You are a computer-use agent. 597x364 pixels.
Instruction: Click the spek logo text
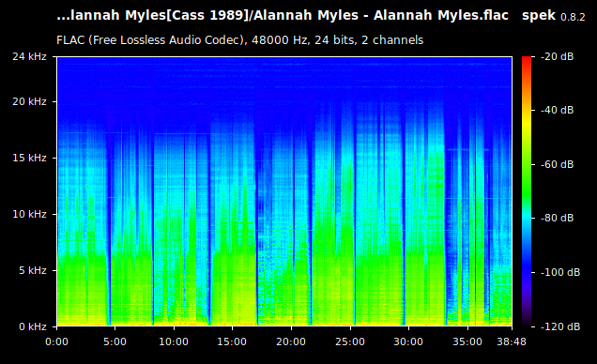tap(539, 16)
